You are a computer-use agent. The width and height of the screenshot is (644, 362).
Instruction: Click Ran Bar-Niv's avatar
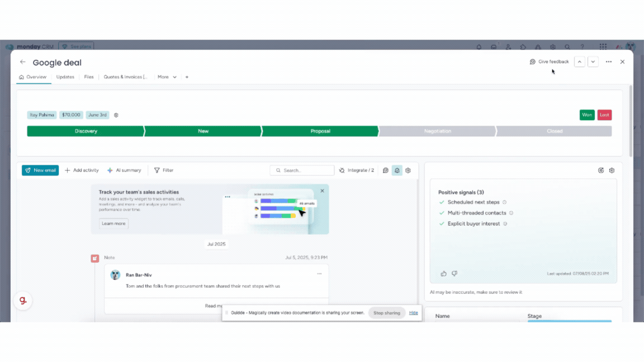click(x=115, y=275)
